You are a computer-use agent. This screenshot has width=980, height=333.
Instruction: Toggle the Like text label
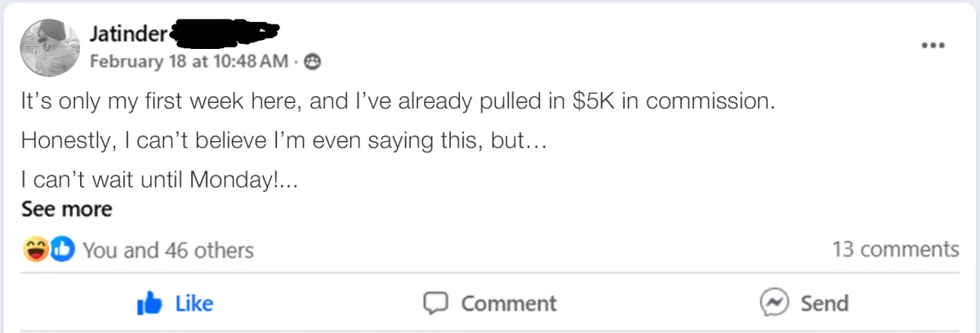pos(194,304)
